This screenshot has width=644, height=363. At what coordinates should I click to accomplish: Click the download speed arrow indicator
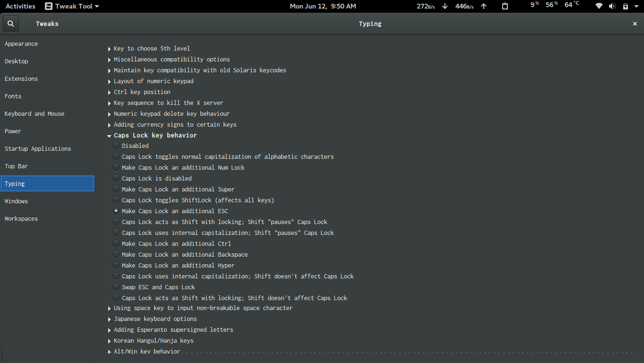pos(444,6)
